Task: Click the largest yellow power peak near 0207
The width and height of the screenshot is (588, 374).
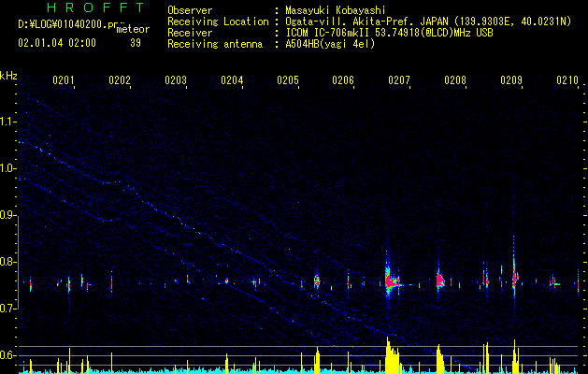Action: point(392,356)
